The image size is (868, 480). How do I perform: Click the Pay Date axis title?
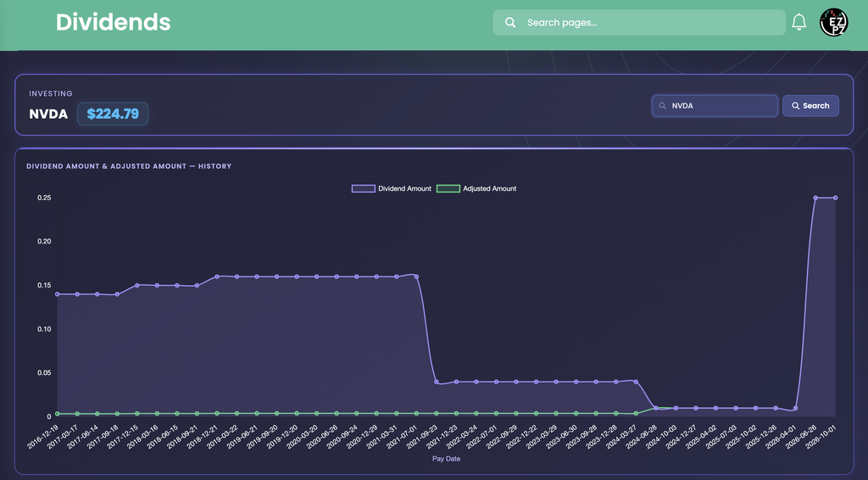tap(446, 459)
